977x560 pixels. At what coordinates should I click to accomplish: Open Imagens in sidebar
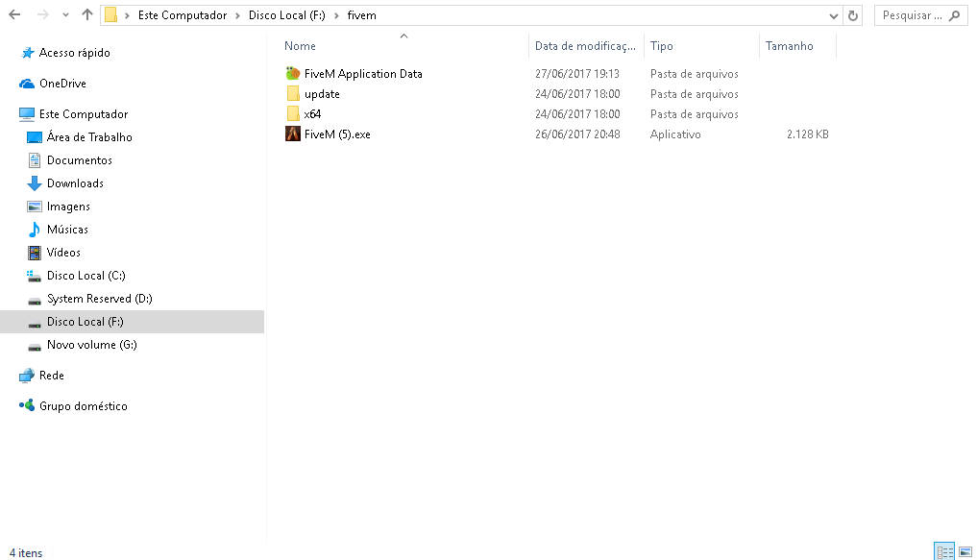pos(68,207)
